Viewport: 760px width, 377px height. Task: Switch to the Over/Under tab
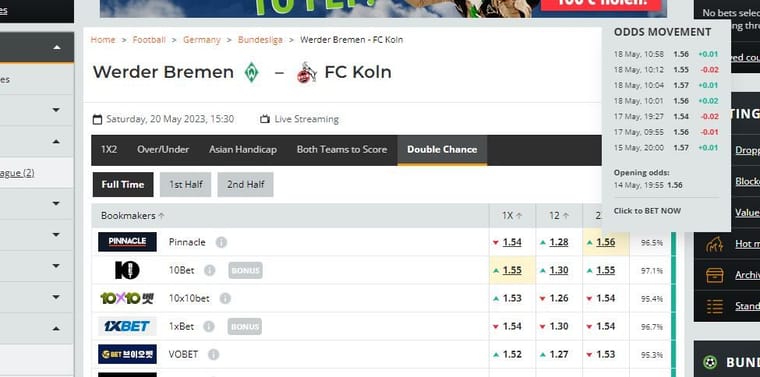(163, 150)
